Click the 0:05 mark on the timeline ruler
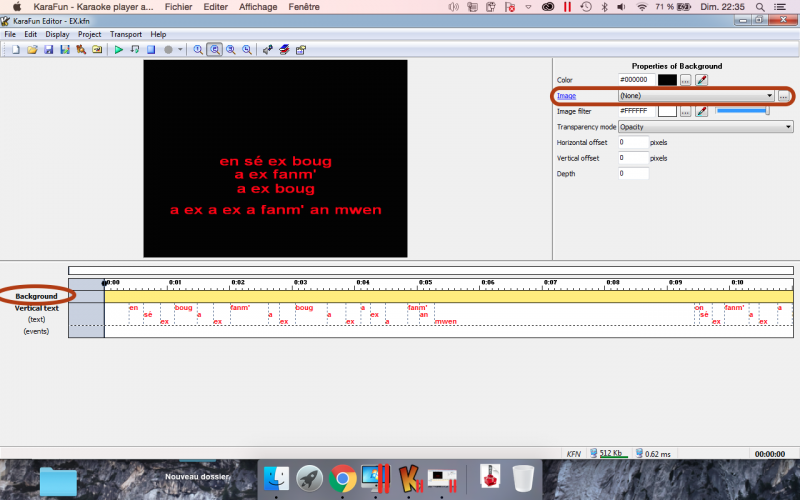800x500 pixels. [425, 282]
